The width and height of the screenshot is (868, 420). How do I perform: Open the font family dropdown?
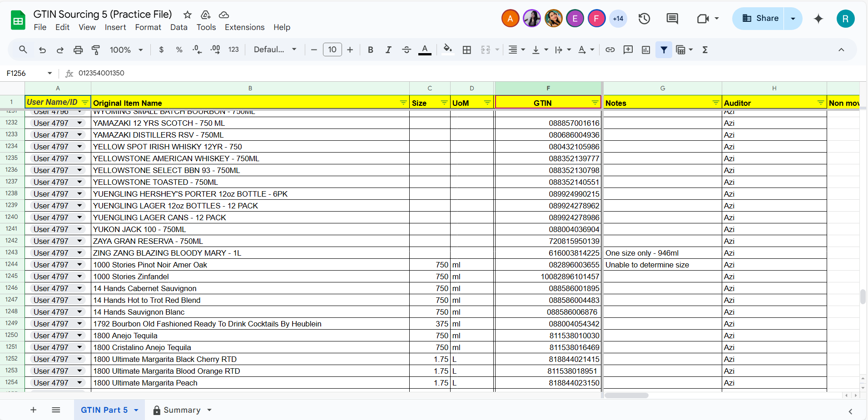[275, 50]
